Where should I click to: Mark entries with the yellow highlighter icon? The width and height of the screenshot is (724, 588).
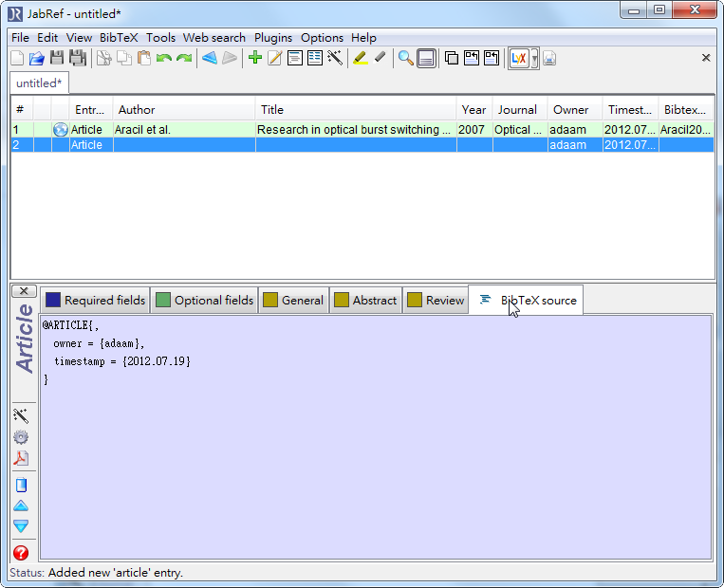pyautogui.click(x=361, y=58)
